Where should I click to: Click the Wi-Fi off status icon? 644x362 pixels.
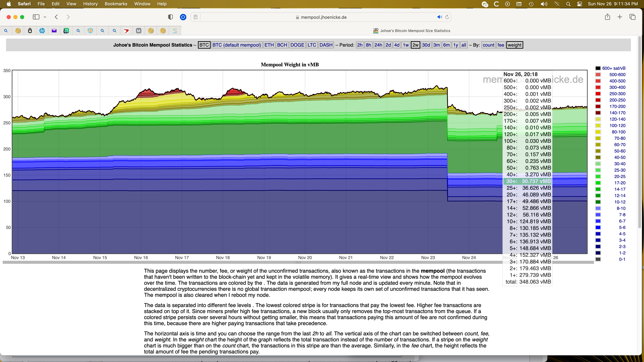557,4
